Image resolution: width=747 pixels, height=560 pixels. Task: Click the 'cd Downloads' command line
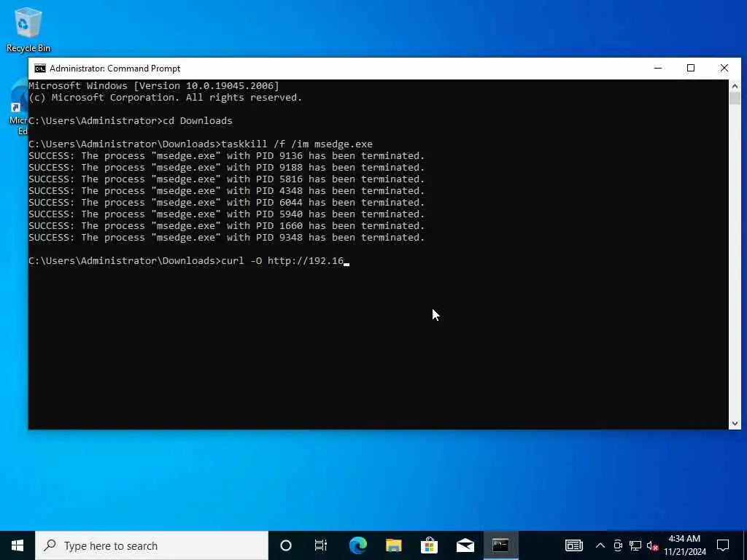point(131,121)
